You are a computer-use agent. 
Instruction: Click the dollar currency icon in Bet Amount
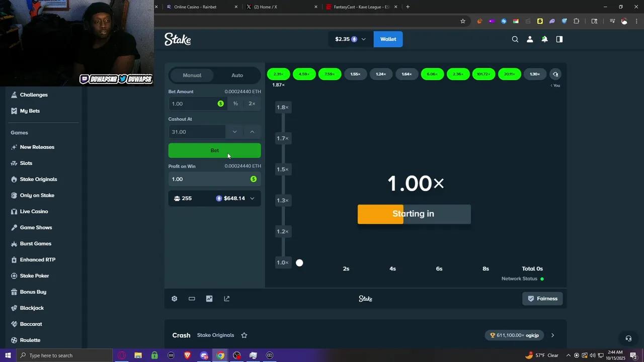point(220,104)
